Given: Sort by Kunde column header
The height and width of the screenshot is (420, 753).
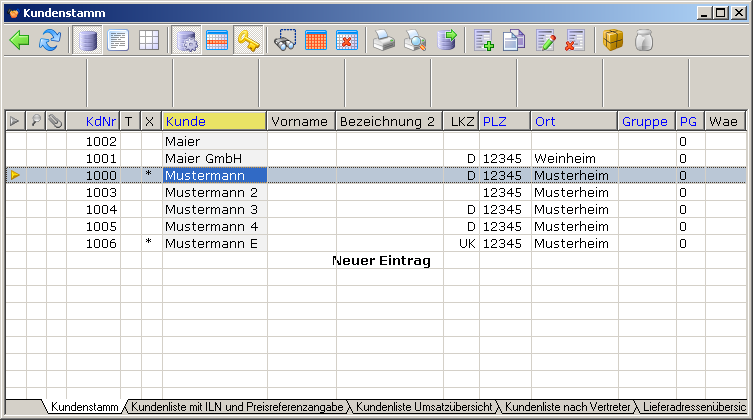Looking at the screenshot, I should click(x=214, y=121).
